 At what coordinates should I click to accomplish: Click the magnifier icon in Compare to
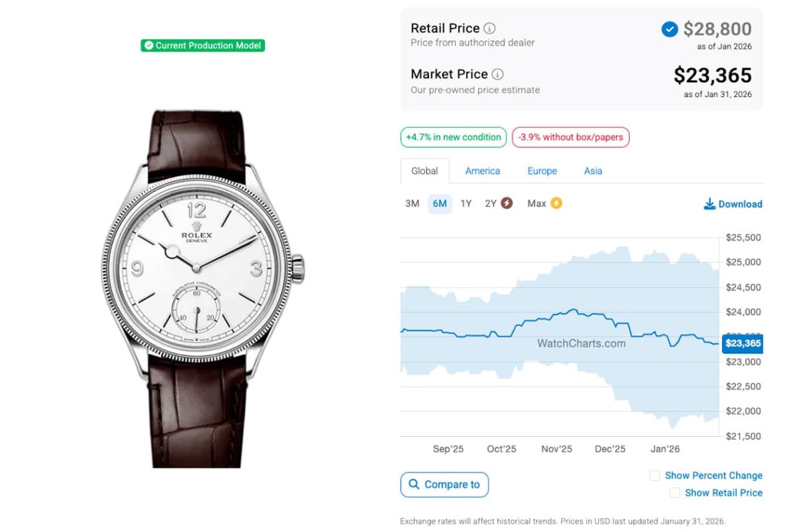(x=414, y=484)
